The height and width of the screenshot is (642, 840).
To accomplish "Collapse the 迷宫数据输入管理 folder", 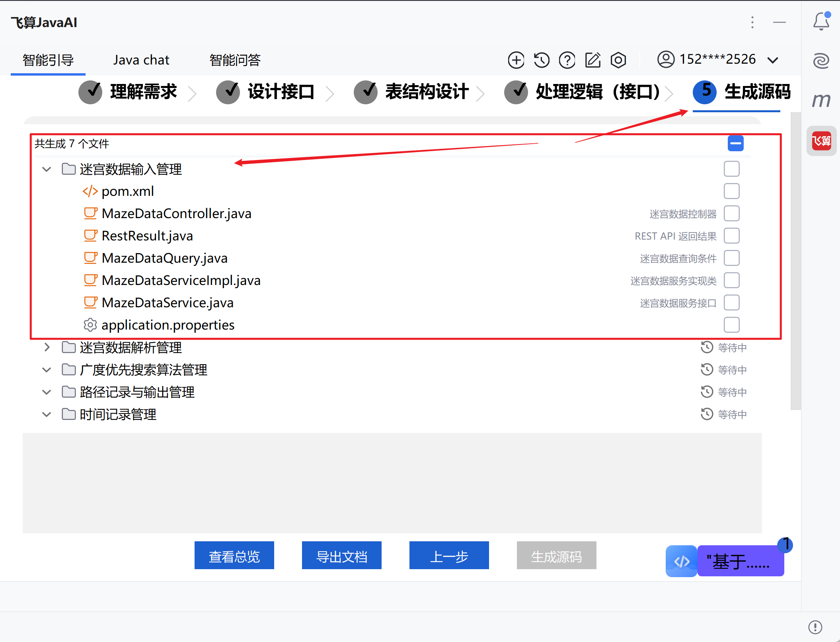I will [x=47, y=169].
